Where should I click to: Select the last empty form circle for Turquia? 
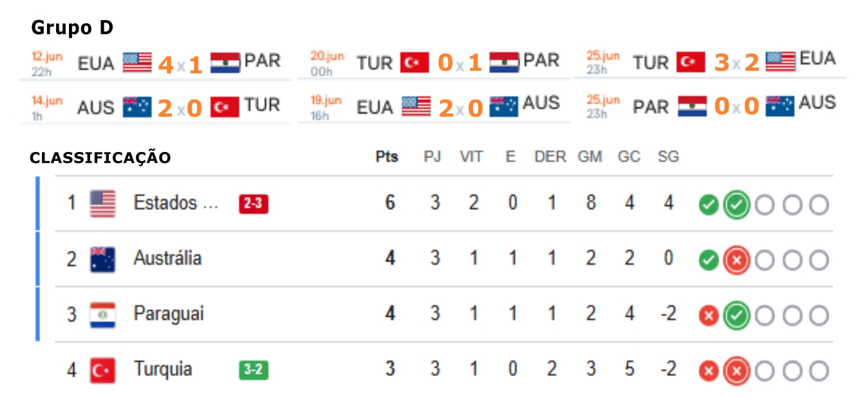coord(819,371)
